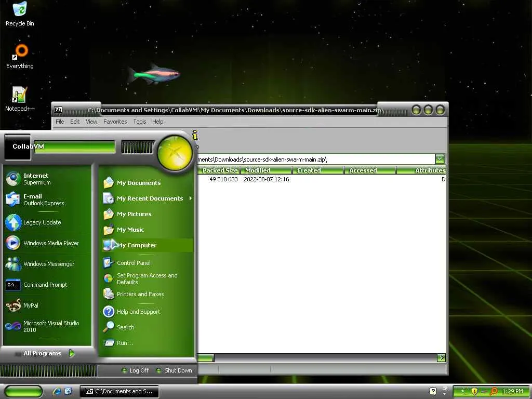Click the Shut Down button
532x399 pixels.
[x=174, y=370]
